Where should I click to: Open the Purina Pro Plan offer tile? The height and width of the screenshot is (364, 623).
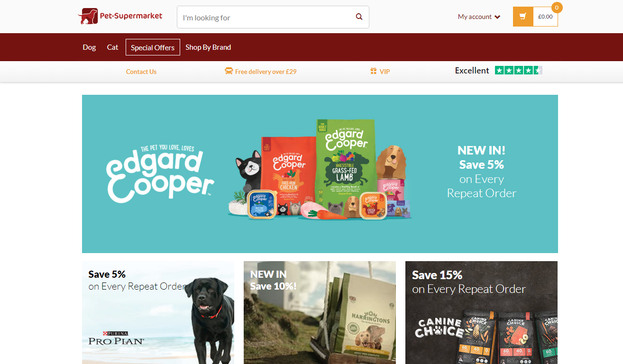158,312
